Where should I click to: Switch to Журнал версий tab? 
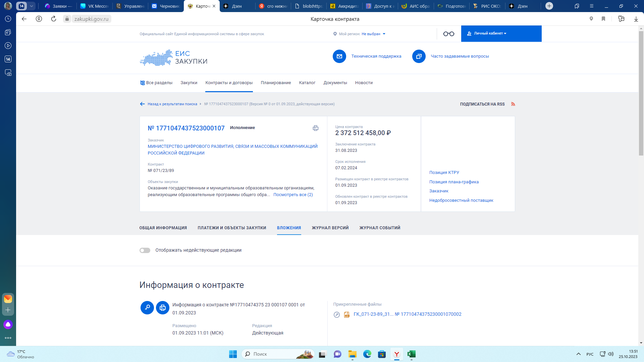coord(330,228)
